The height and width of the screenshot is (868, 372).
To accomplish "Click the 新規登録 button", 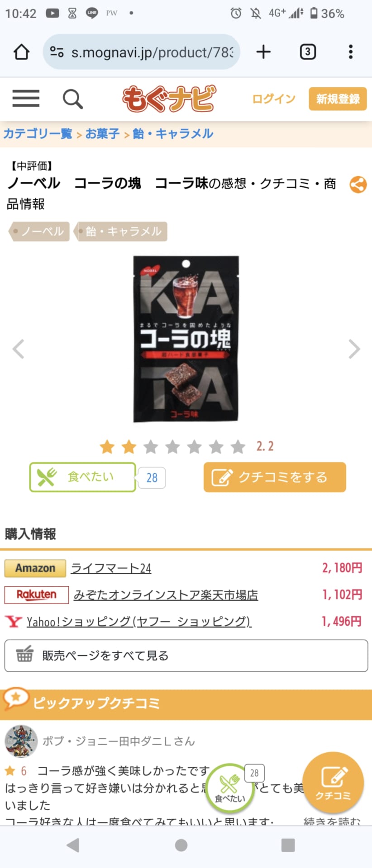I will (x=338, y=99).
